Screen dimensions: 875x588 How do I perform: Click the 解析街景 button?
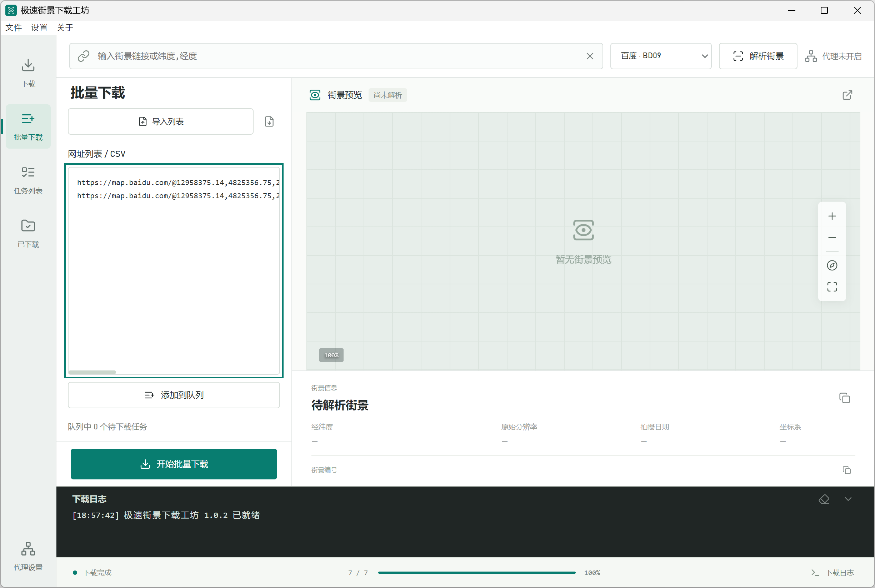coord(757,56)
